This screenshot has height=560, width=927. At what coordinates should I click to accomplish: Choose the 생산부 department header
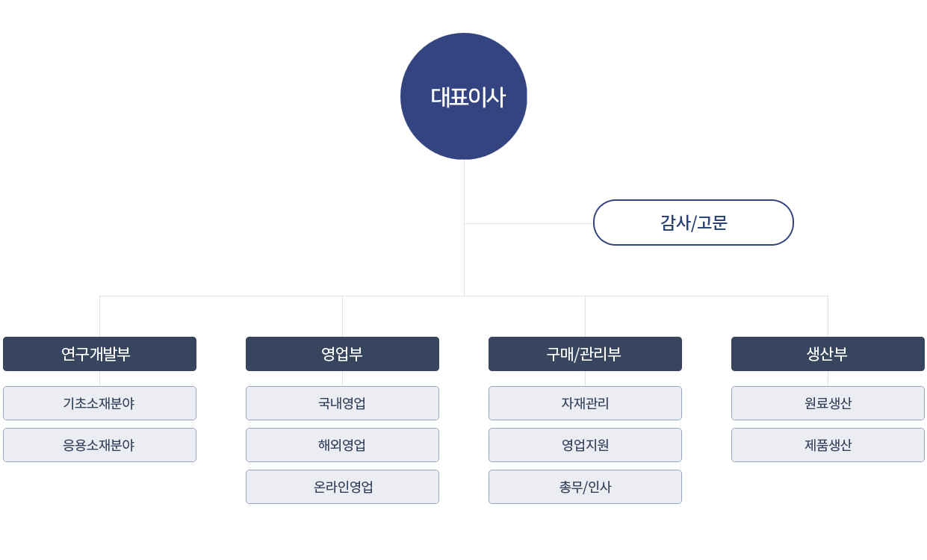click(828, 354)
